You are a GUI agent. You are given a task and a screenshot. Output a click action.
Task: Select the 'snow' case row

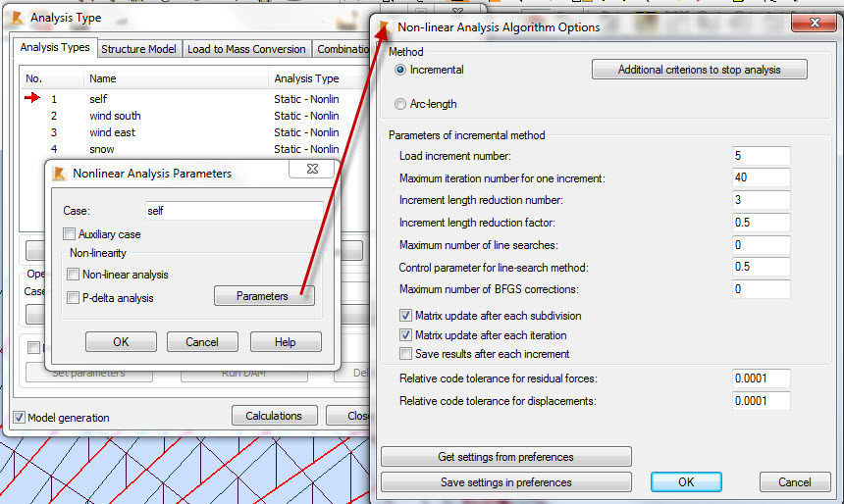195,149
